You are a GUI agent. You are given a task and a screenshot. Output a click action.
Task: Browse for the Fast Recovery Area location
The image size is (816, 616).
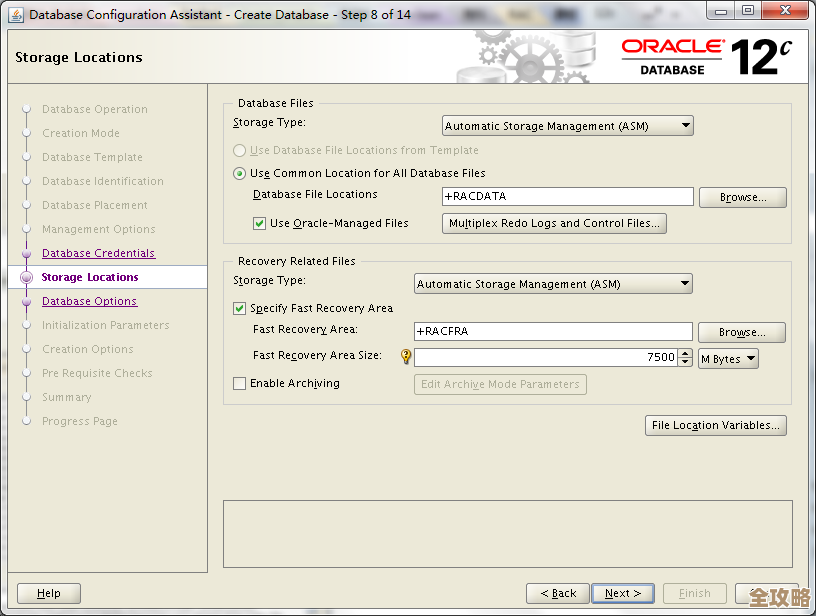click(741, 332)
